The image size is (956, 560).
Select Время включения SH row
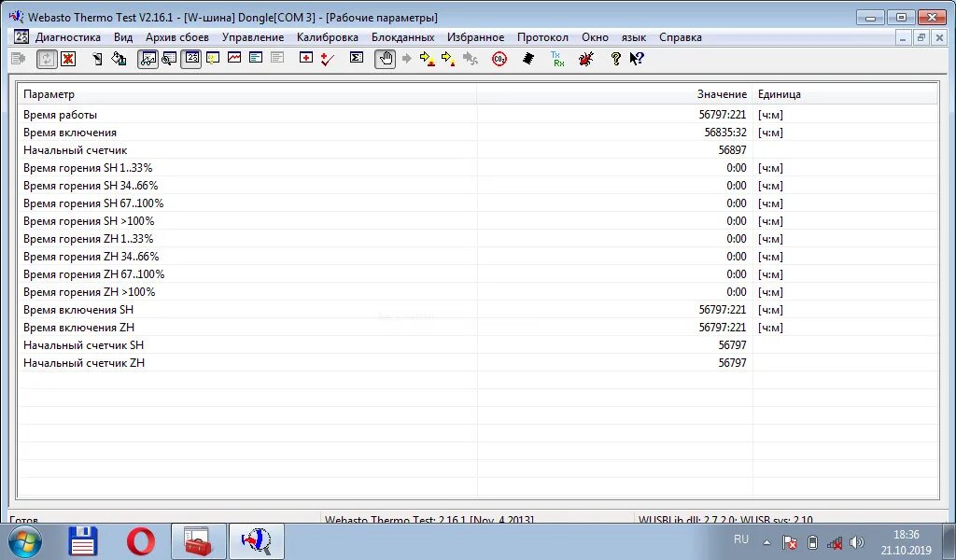[x=478, y=310]
